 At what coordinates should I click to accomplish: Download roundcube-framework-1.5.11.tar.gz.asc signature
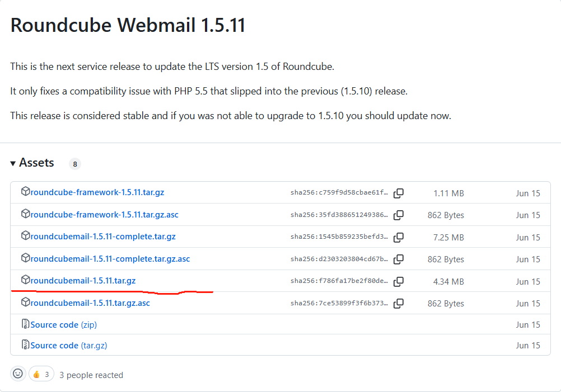[x=105, y=215]
